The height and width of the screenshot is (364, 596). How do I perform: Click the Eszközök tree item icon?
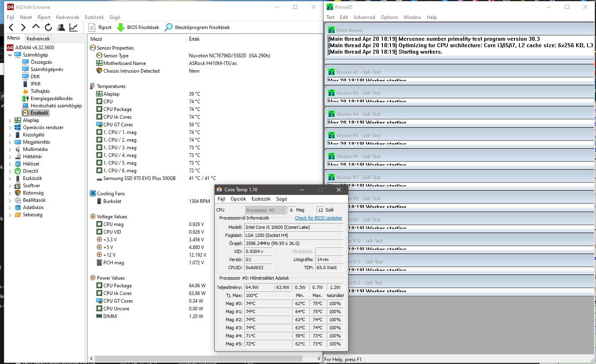pyautogui.click(x=17, y=178)
